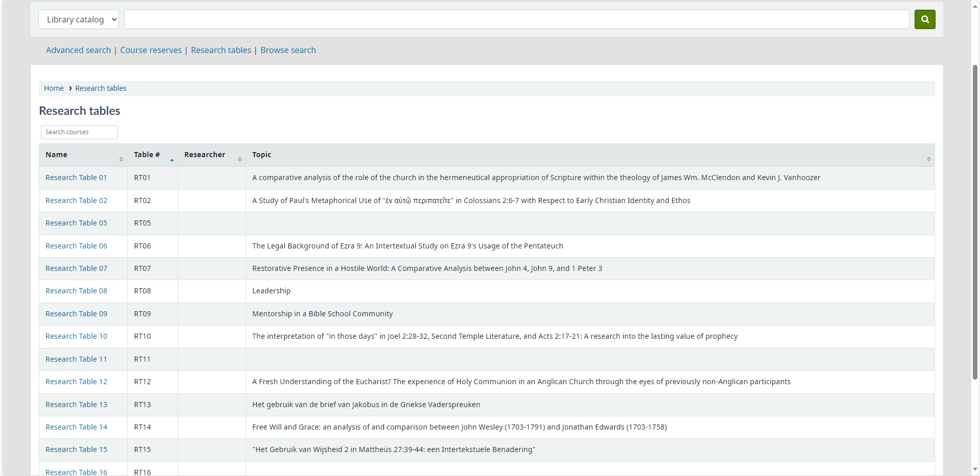The image size is (980, 476).
Task: Sort by Topic column arrows
Action: tap(928, 159)
